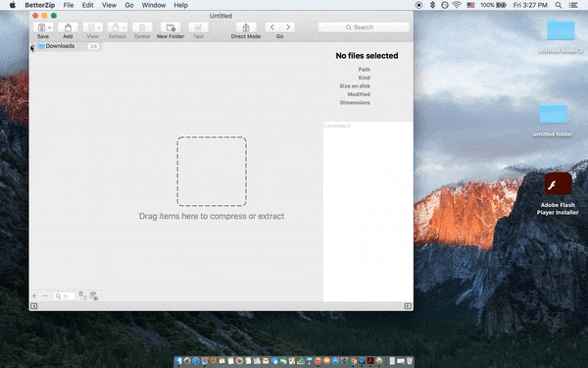Open the Go menu in menu bar
Screen dimensions: 588x368
click(x=129, y=5)
